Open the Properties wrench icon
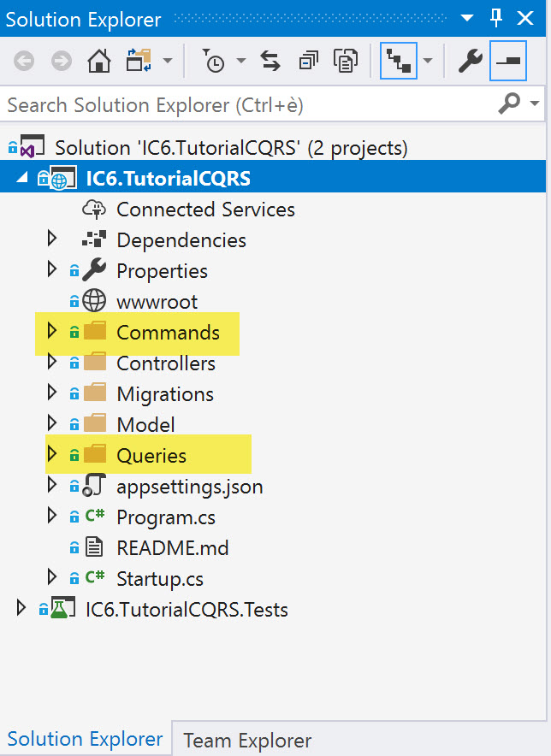 (470, 60)
